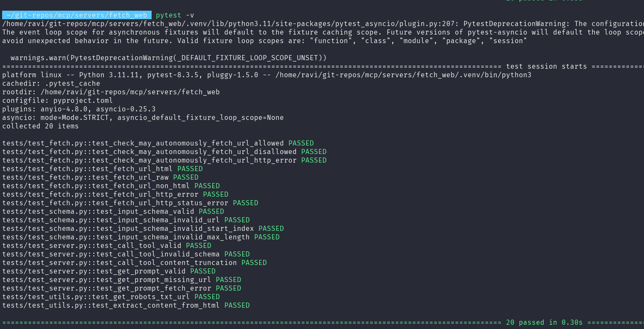Click the ~/git-repos/mcp/servers/fetch_web prompt segment
The height and width of the screenshot is (329, 644).
coord(77,15)
